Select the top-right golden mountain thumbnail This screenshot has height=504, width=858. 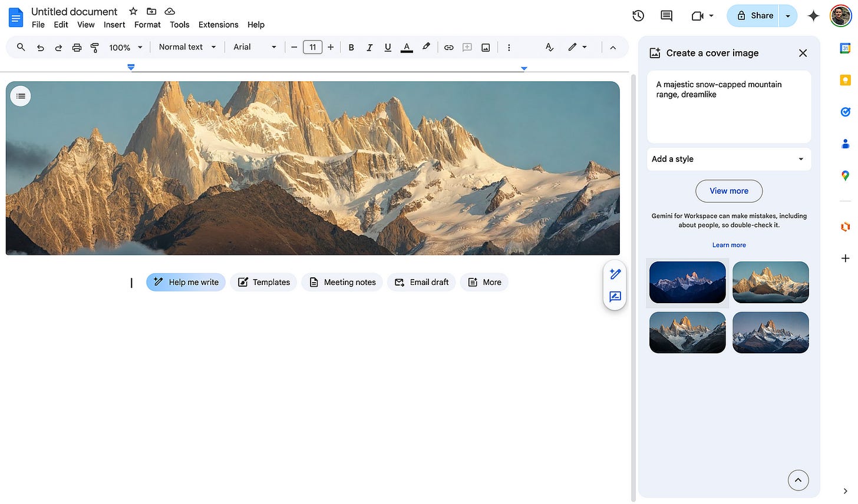pos(771,283)
